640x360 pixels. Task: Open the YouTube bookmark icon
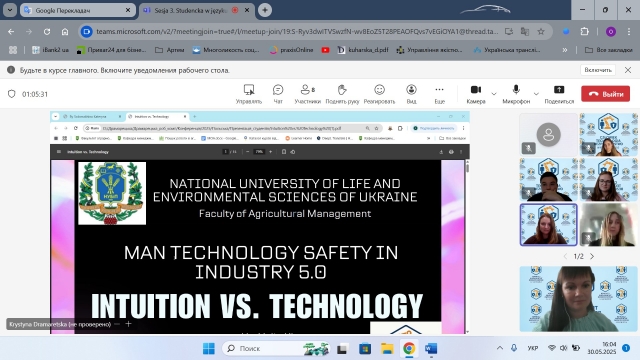pyautogui.click(x=325, y=50)
